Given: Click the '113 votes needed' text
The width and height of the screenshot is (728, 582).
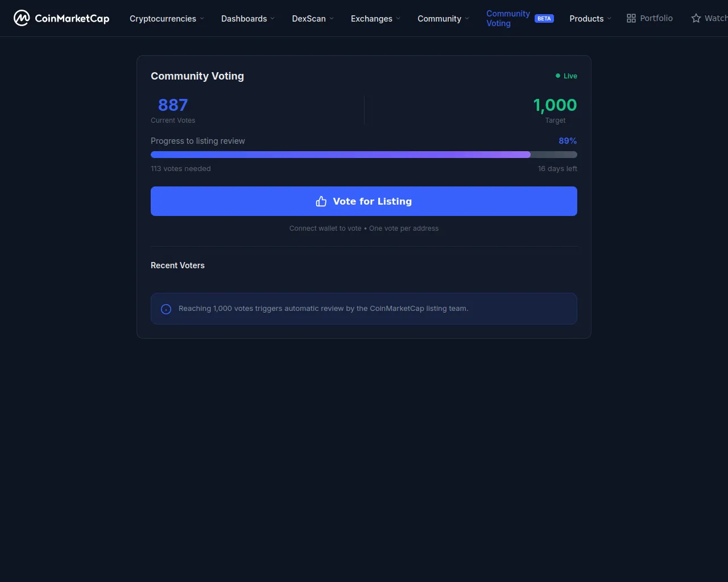Looking at the screenshot, I should click(181, 169).
